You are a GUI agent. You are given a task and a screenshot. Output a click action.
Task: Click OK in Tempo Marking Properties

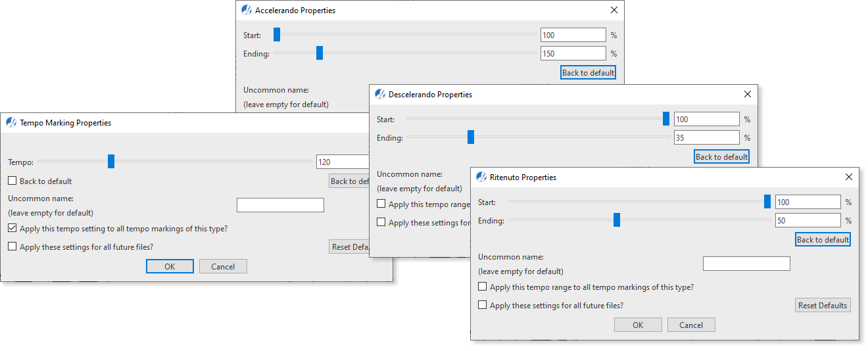(170, 266)
